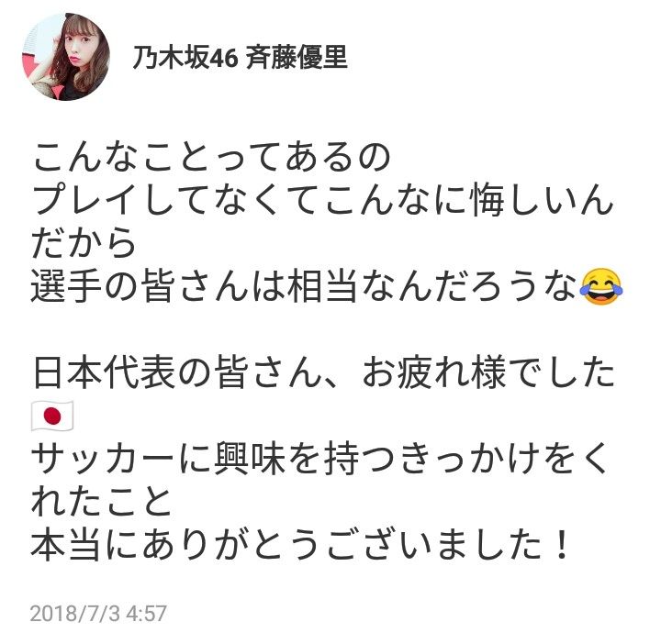Click the exclamation mark ending the message
This screenshot has height=644, width=661.
pos(561,546)
